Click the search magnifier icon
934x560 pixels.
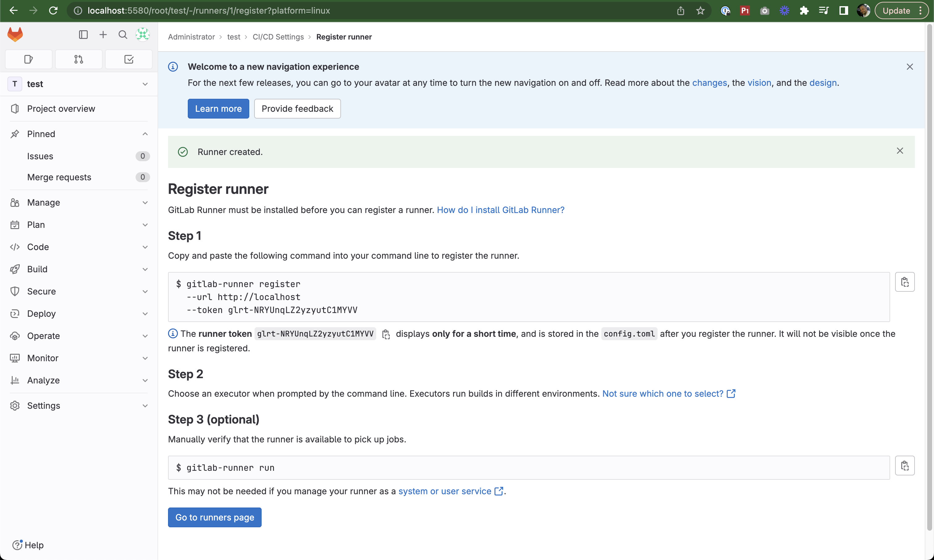(123, 34)
